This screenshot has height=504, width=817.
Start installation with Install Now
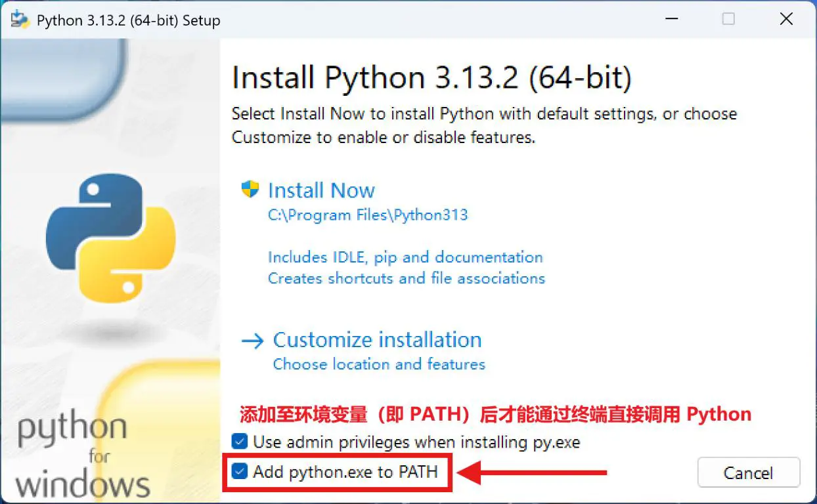pyautogui.click(x=321, y=190)
